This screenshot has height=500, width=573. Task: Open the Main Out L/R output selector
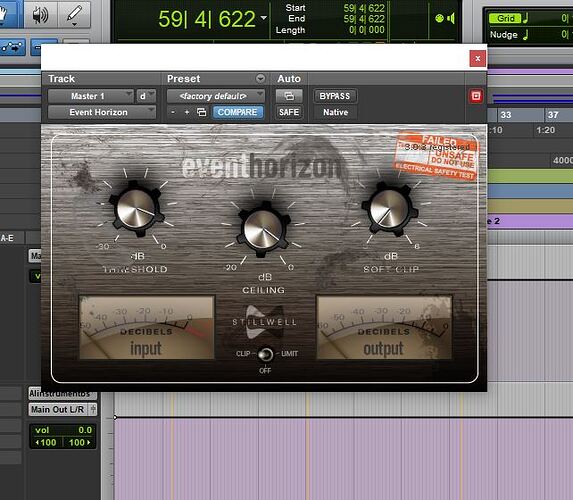[58, 409]
